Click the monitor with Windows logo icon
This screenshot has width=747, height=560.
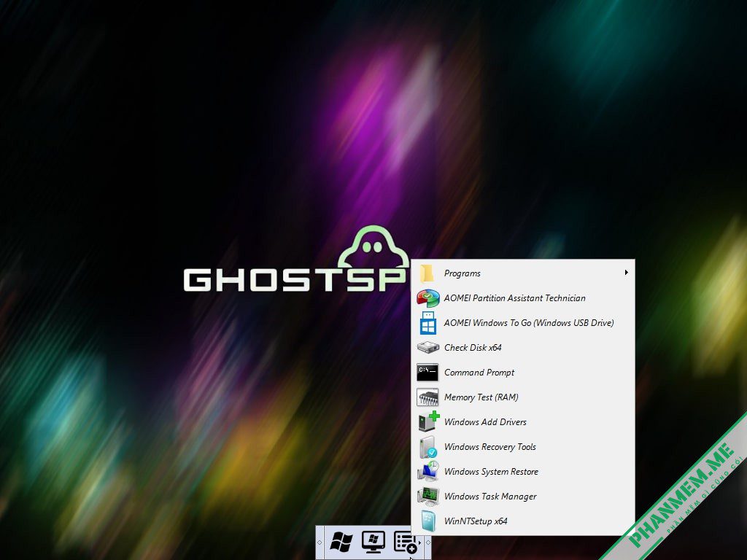point(373,542)
